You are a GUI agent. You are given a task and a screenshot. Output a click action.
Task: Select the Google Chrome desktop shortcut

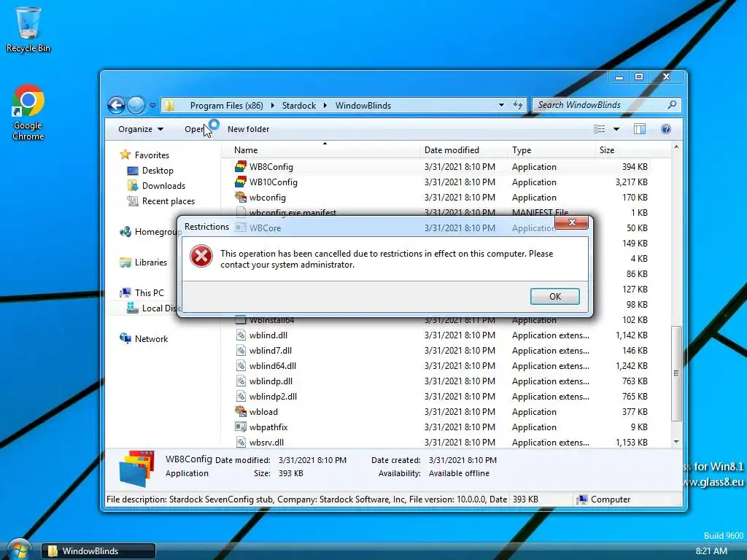click(28, 112)
